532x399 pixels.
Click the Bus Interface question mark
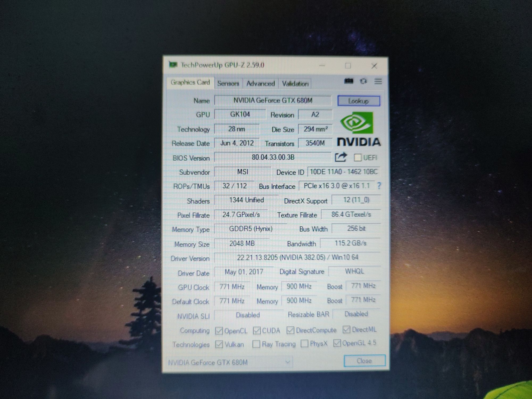pos(379,186)
